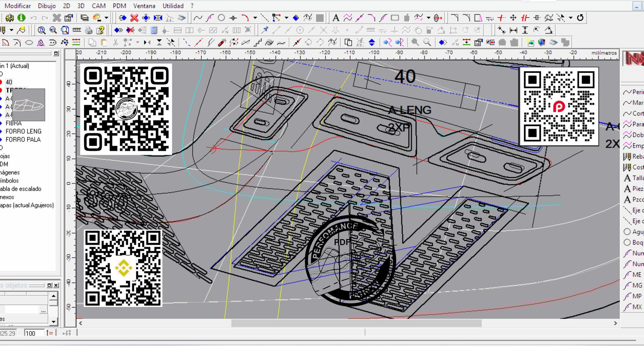Expand the arc tool dropdown arrow
The width and height of the screenshot is (644, 346).
tap(255, 18)
